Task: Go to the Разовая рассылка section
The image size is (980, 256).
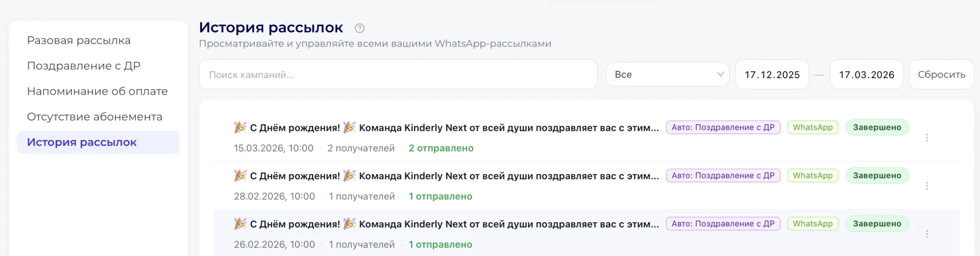Action: point(79,40)
